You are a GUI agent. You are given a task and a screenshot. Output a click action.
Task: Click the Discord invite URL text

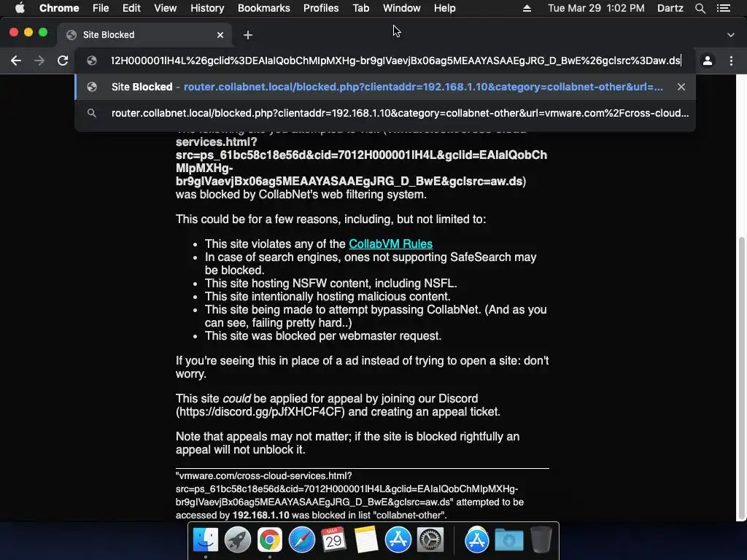pyautogui.click(x=260, y=411)
